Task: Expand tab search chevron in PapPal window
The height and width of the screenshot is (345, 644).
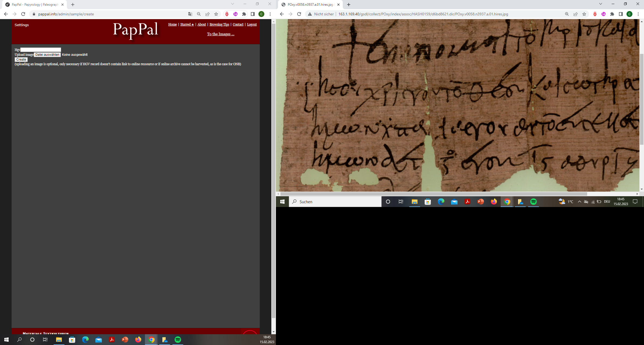Action: (233, 4)
